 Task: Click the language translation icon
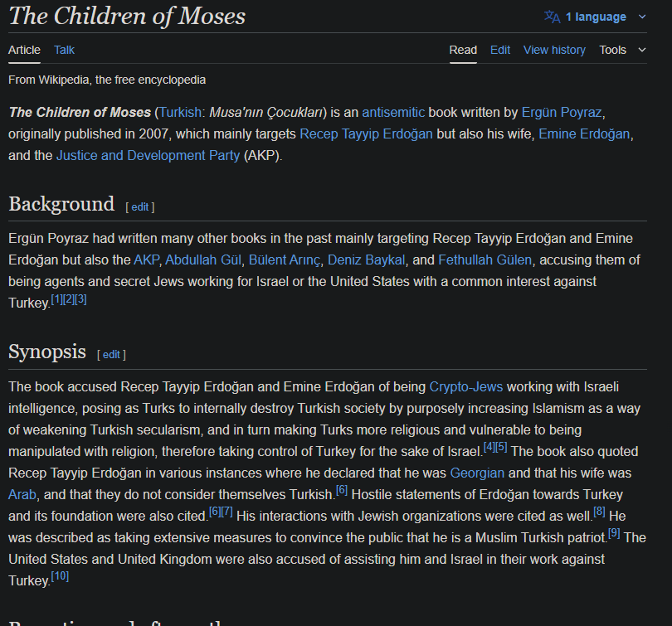coord(552,17)
